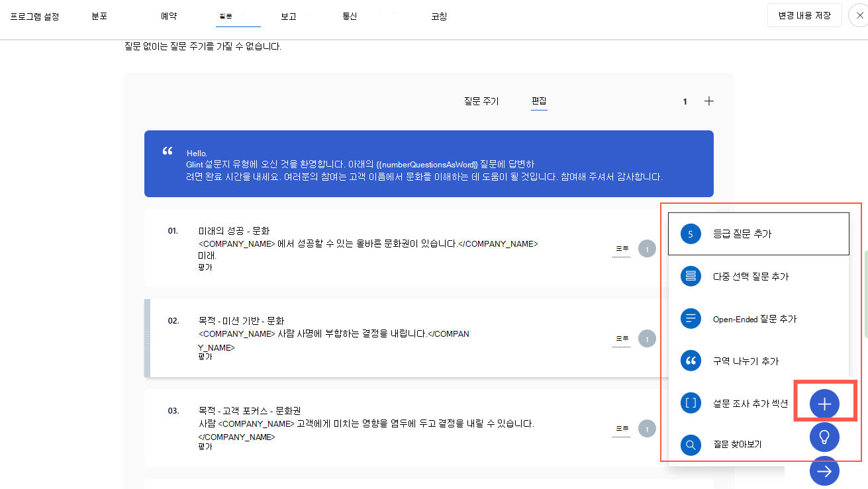
Task: Go to the 코칭 tab
Action: click(439, 17)
